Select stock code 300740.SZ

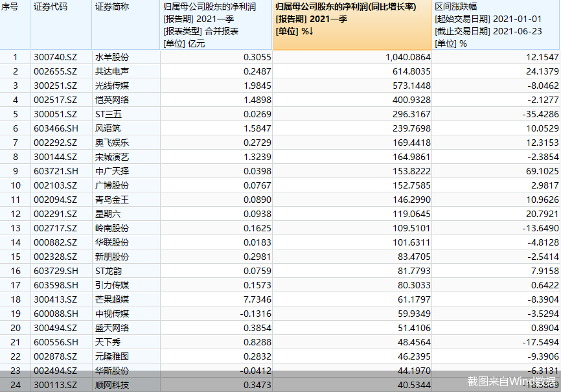click(56, 57)
